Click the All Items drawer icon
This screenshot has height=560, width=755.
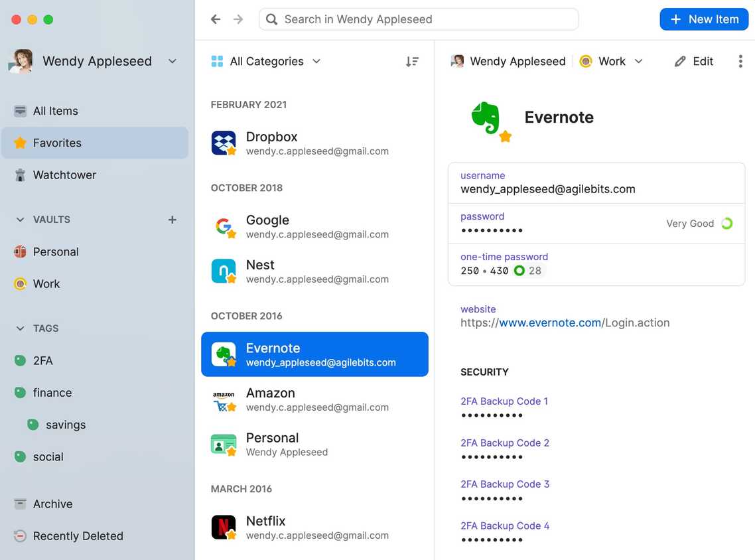coord(20,111)
